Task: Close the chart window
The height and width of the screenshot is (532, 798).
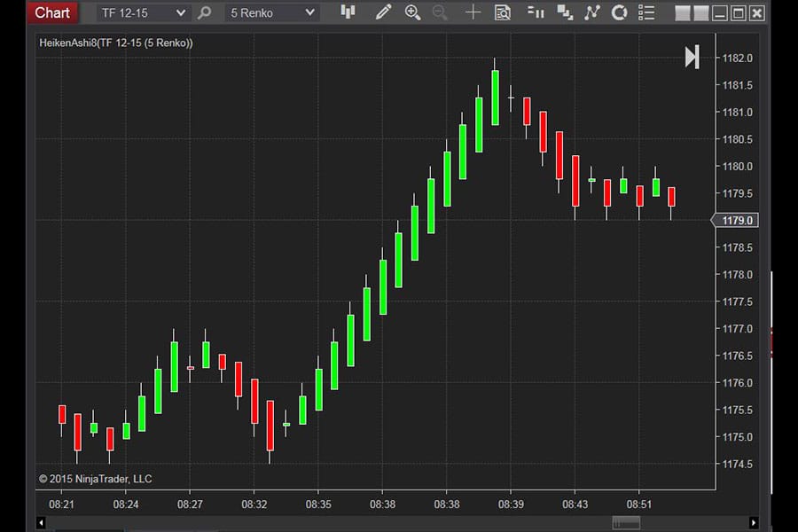Action: 757,13
